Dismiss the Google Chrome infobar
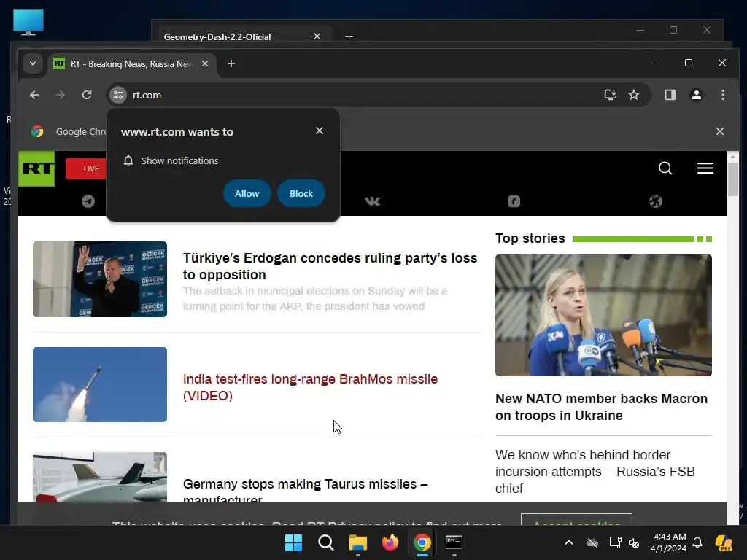747x560 pixels. [x=720, y=131]
